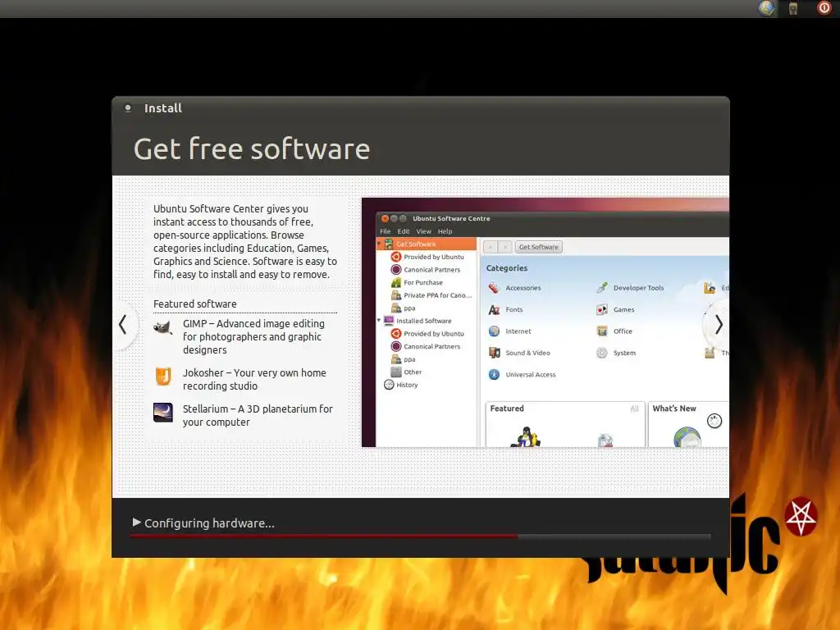The width and height of the screenshot is (840, 630).
Task: Click the What's New globe thumbnail
Action: point(687,437)
